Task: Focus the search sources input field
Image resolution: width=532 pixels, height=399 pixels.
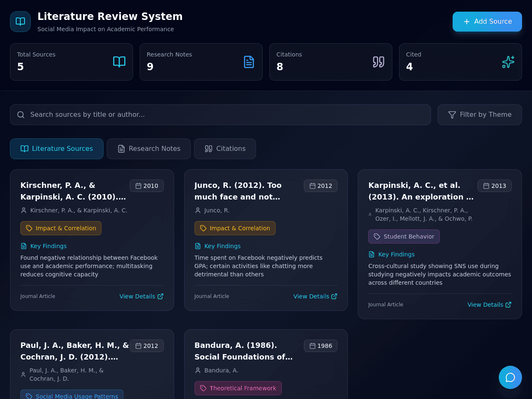Action: [x=220, y=115]
